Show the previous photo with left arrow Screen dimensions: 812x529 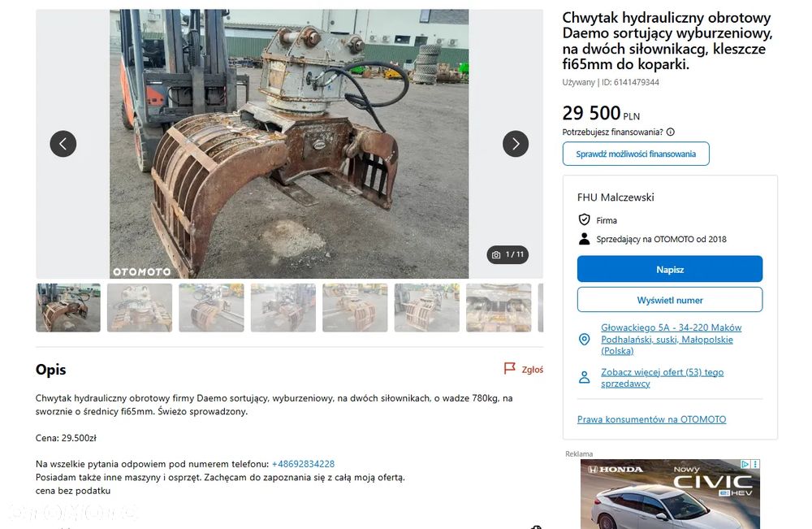63,144
